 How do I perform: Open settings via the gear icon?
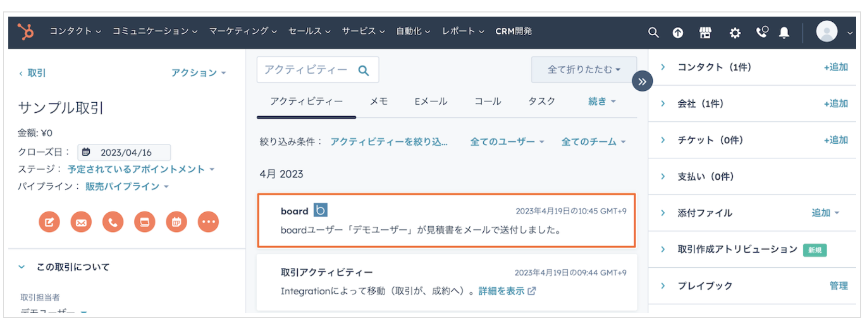pyautogui.click(x=735, y=33)
